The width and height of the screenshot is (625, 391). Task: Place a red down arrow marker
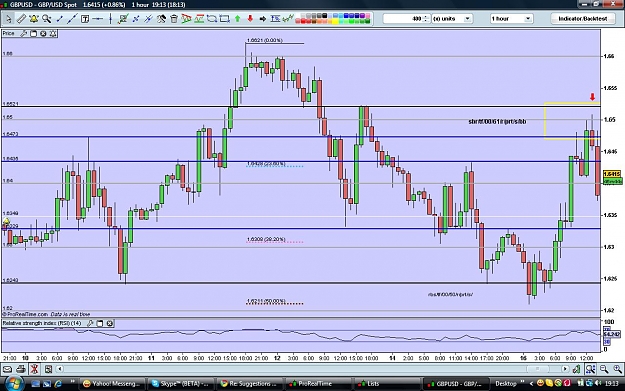tap(250, 19)
